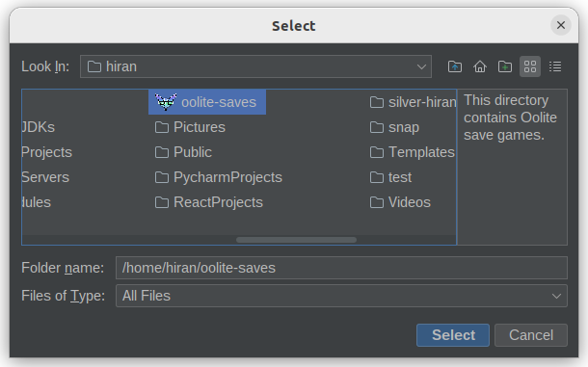This screenshot has height=367, width=588.
Task: Create a new folder
Action: coord(505,66)
